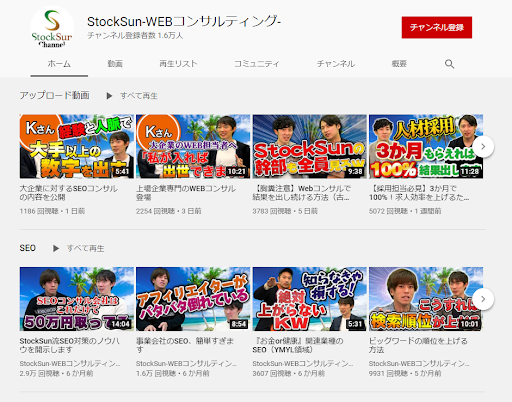Open the チャンネル tab
Screen dimensions: 512x402
point(336,64)
